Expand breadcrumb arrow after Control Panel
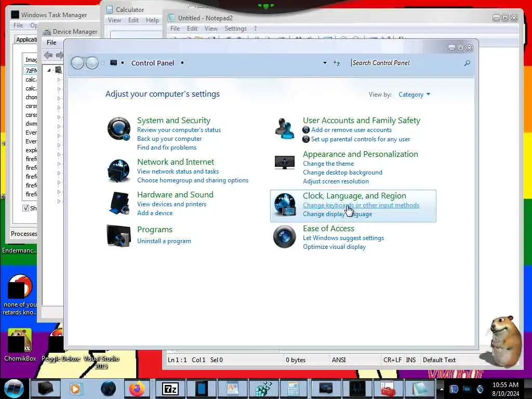 [182, 63]
